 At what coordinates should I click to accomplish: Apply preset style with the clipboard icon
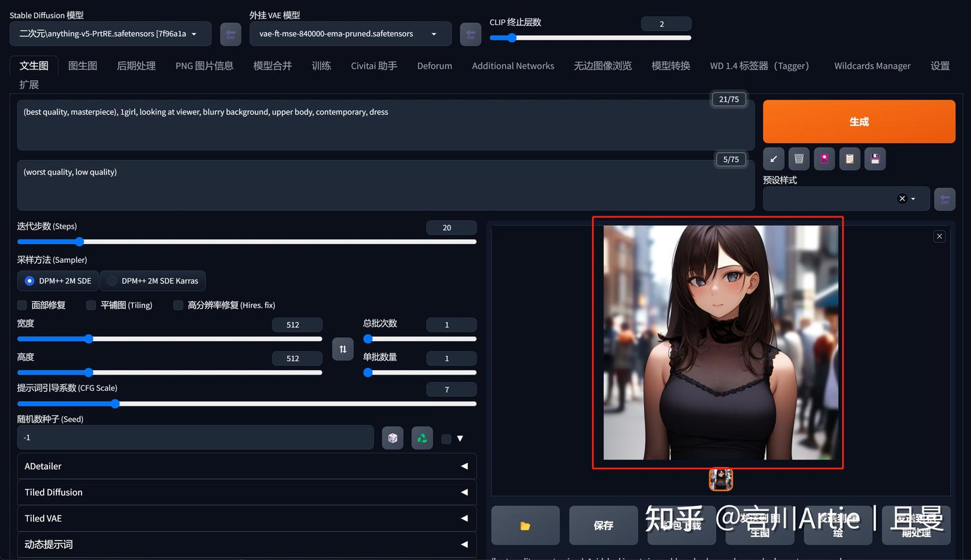(x=850, y=159)
